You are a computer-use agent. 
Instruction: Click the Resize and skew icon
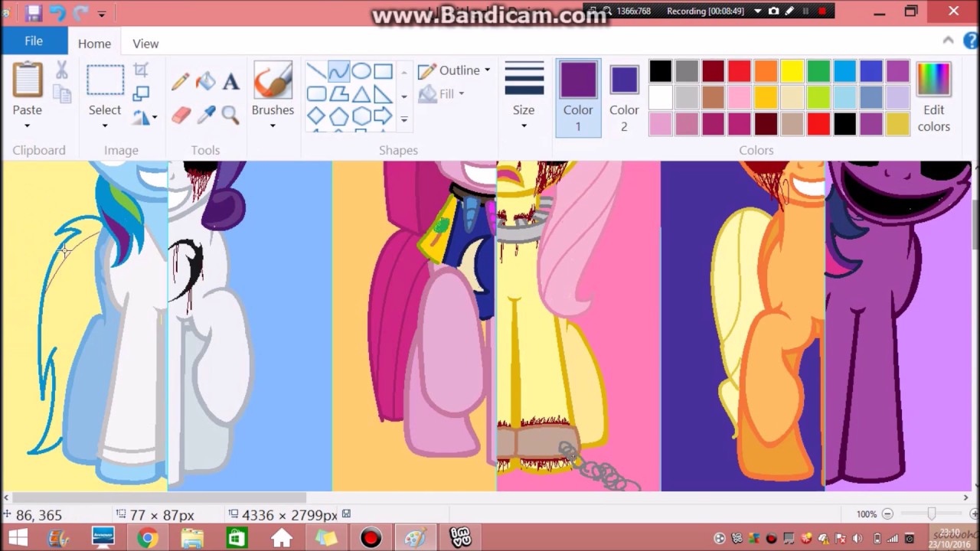click(x=141, y=93)
